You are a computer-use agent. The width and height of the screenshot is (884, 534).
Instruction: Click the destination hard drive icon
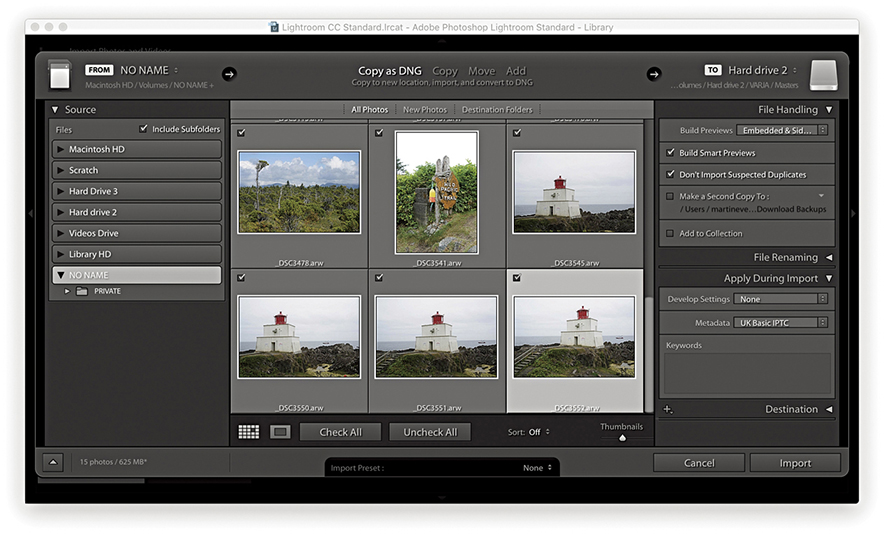(x=823, y=75)
